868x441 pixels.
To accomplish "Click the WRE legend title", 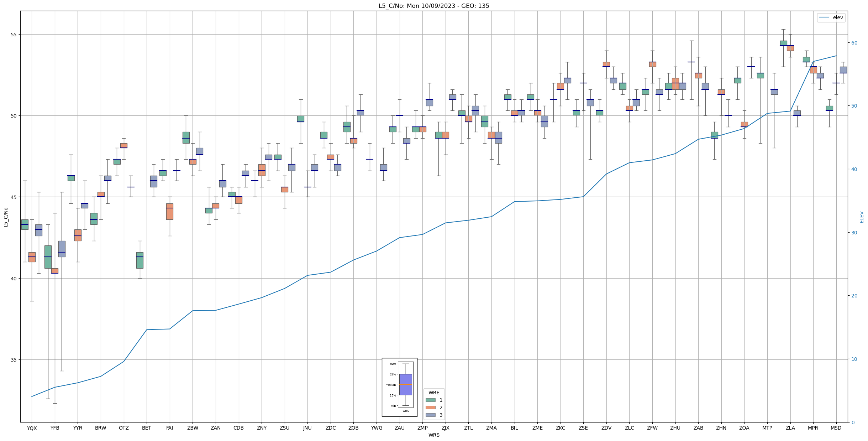I will [433, 393].
